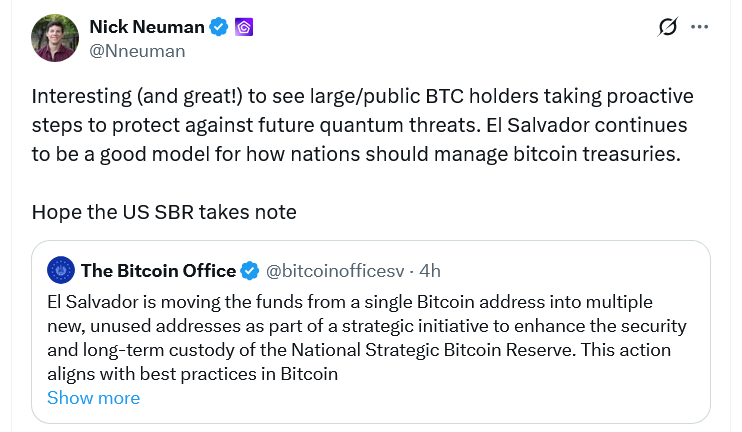
Task: Click the 4h timestamp of quoted post
Action: (430, 270)
